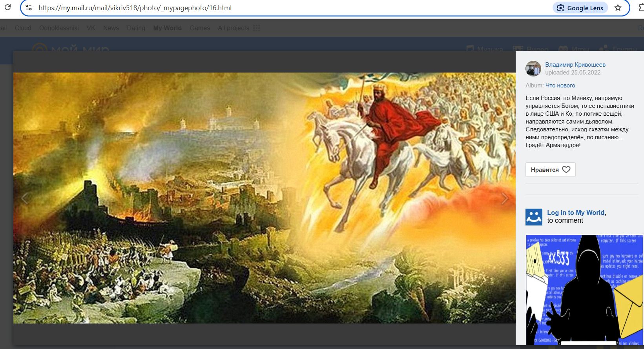Like the photo with the Нравится button
The width and height of the screenshot is (644, 349).
[x=550, y=169]
